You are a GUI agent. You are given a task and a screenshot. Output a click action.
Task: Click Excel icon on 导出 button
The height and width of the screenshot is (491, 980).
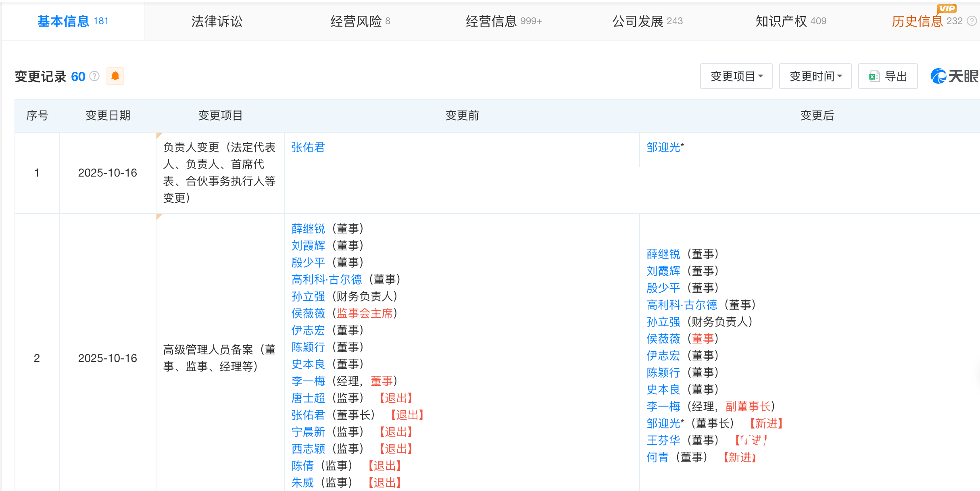pyautogui.click(x=874, y=76)
